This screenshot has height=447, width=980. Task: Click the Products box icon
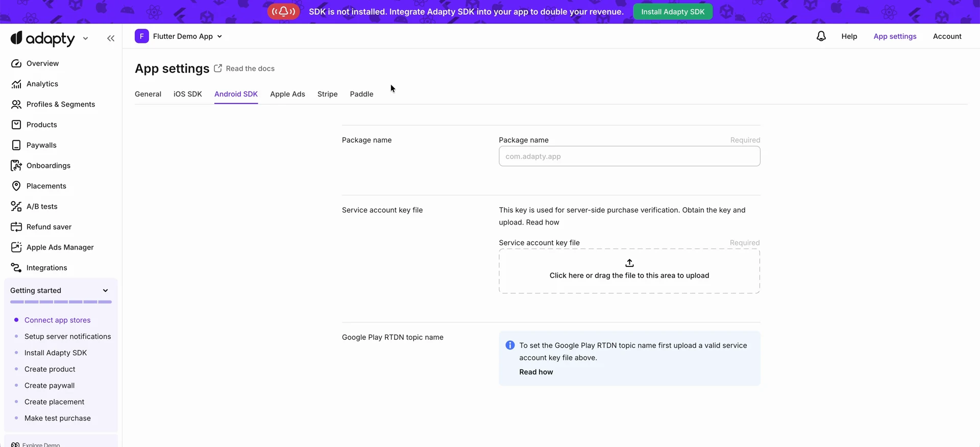click(x=16, y=125)
